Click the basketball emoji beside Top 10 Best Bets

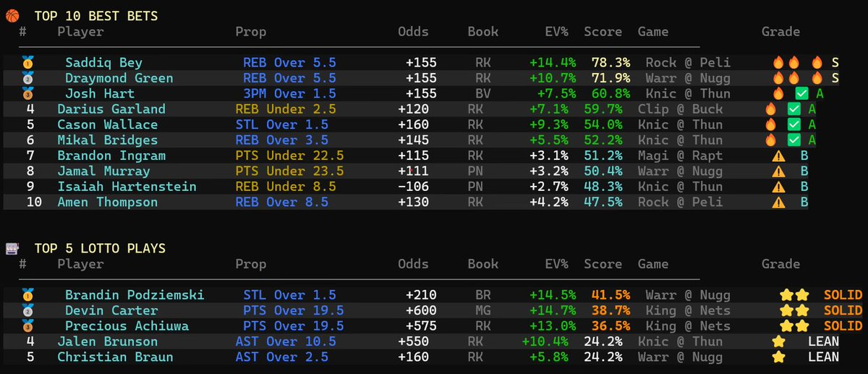coord(12,16)
